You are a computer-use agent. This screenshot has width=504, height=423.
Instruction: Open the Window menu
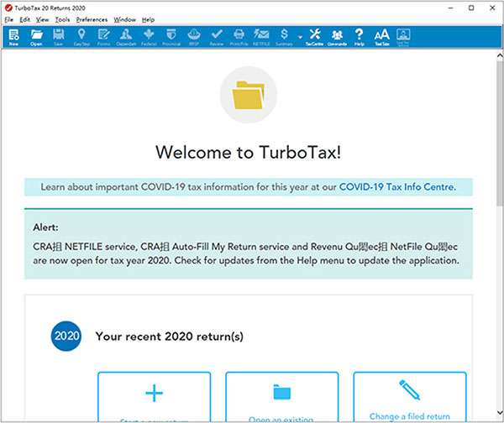[124, 20]
